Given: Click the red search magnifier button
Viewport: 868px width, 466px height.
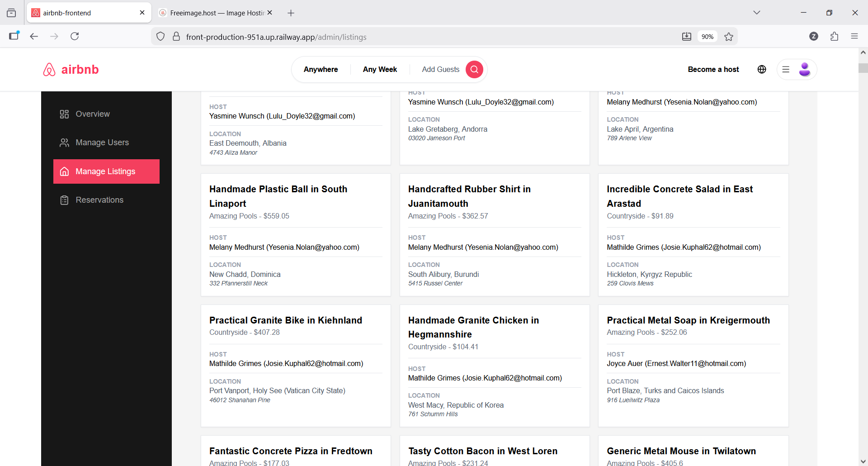Looking at the screenshot, I should [x=474, y=69].
